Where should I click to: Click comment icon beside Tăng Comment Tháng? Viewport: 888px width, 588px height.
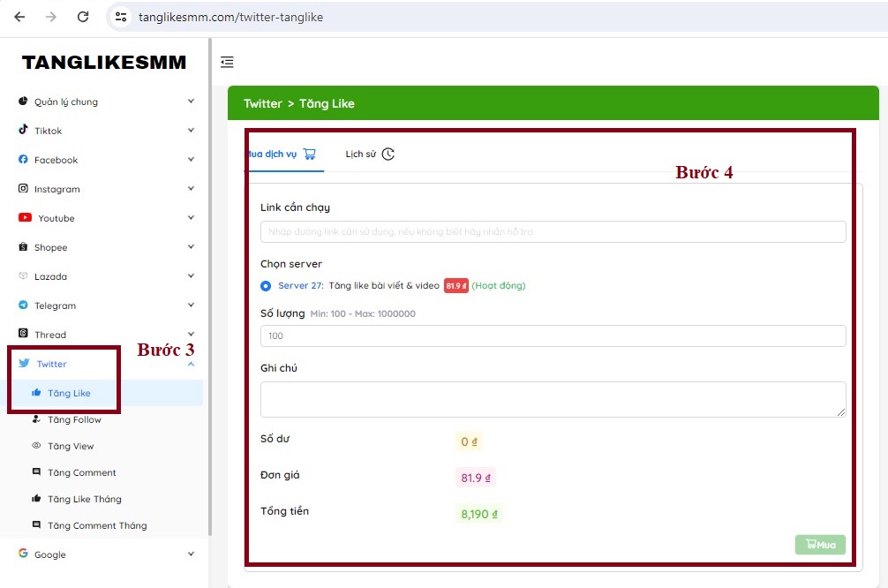(36, 524)
